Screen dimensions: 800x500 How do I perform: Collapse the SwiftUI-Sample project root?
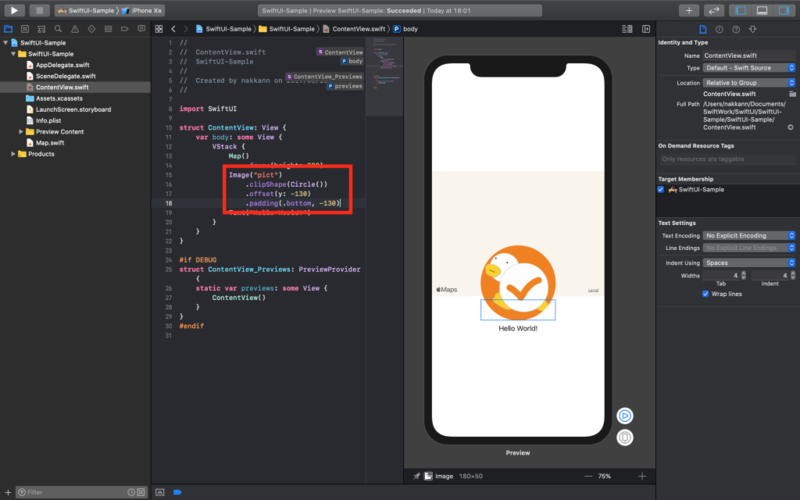(x=6, y=43)
